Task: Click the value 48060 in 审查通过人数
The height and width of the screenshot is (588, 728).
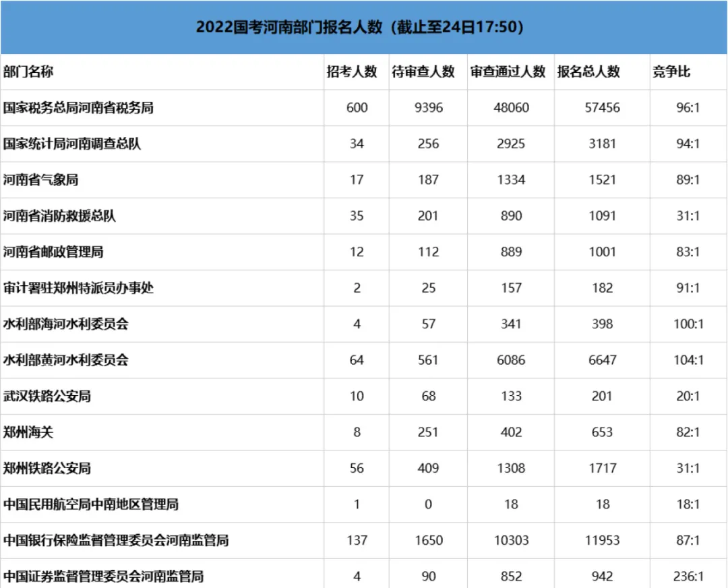Action: [511, 108]
